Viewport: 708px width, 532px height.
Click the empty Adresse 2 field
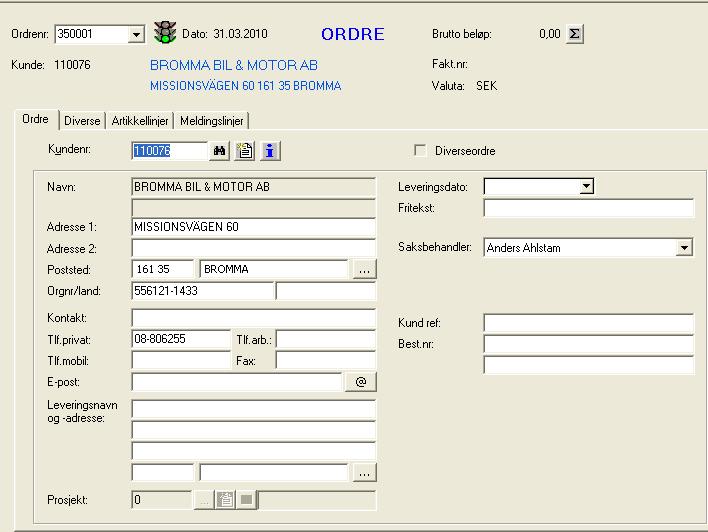coord(253,248)
